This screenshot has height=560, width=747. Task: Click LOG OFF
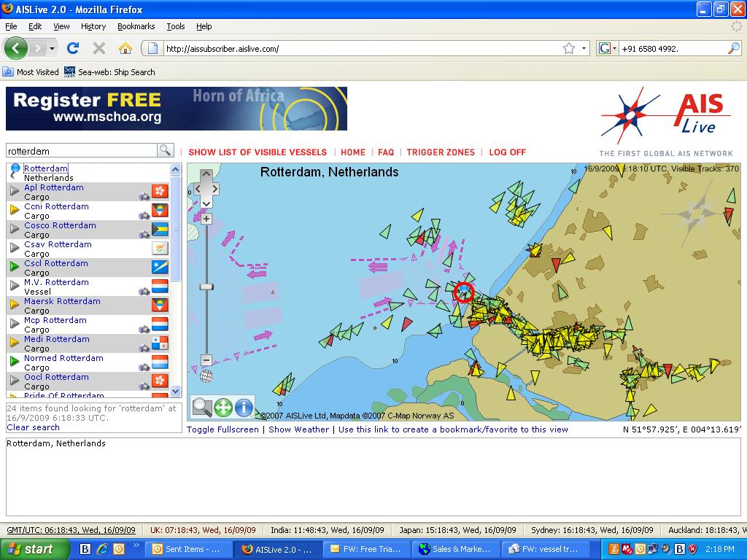pos(508,152)
